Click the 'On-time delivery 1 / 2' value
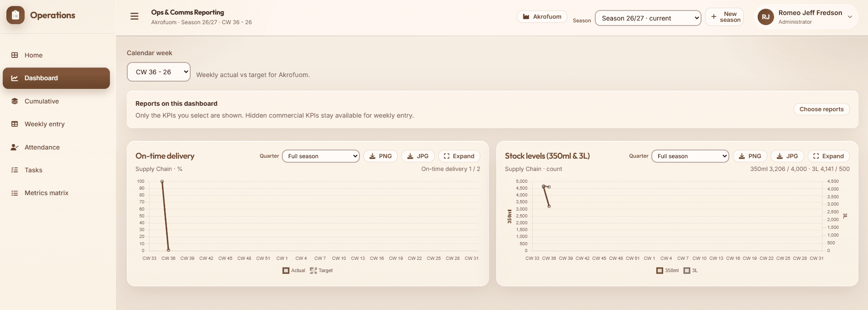The width and height of the screenshot is (868, 310). pyautogui.click(x=451, y=169)
